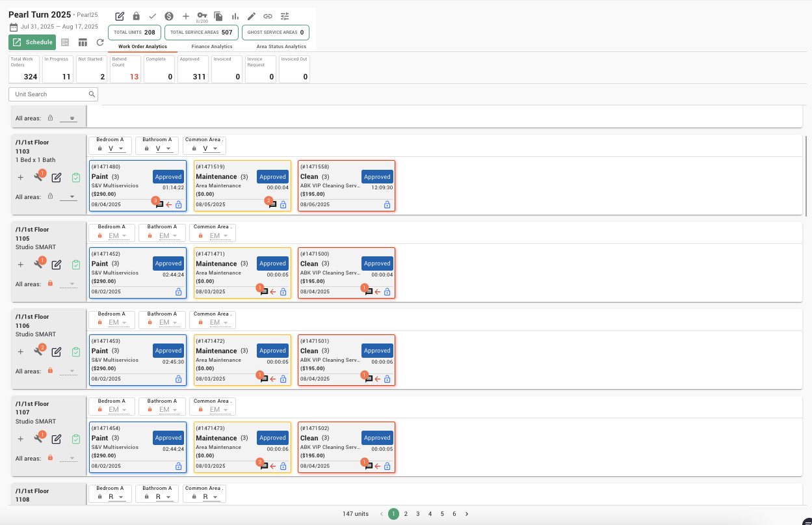
Task: Toggle Bathroom A red lock for unit 1106
Action: 150,323
